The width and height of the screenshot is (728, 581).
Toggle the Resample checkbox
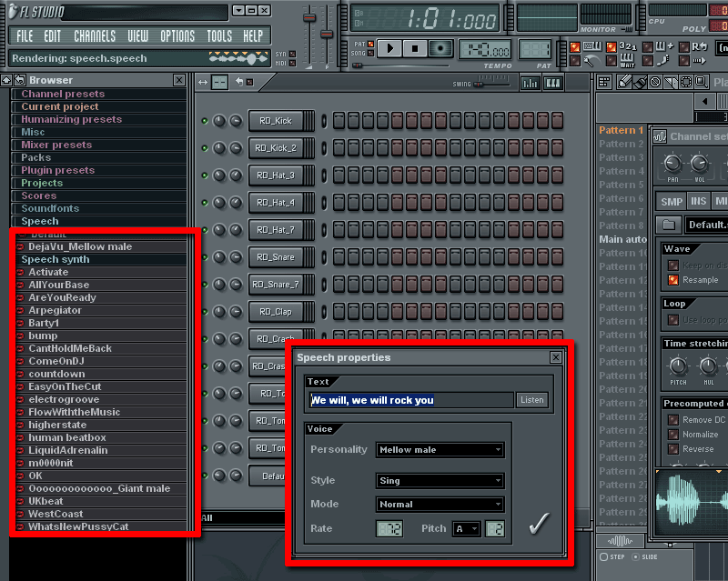pos(673,280)
